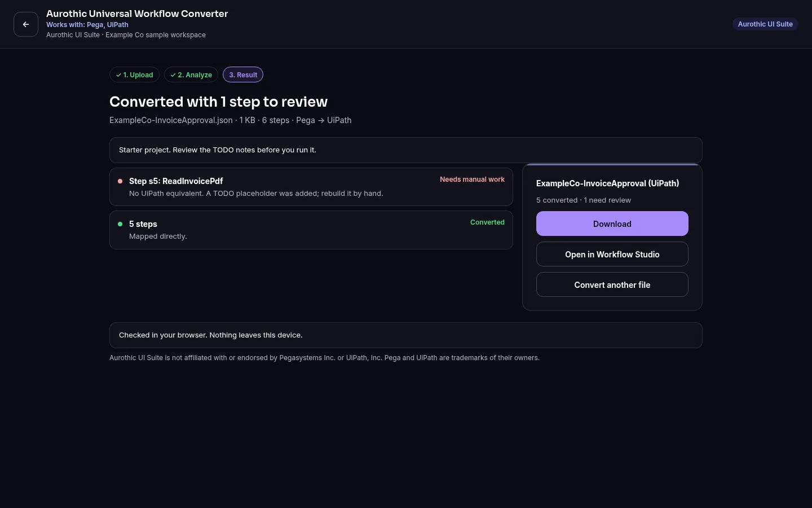Click the Checked in your browser notice

[406, 335]
